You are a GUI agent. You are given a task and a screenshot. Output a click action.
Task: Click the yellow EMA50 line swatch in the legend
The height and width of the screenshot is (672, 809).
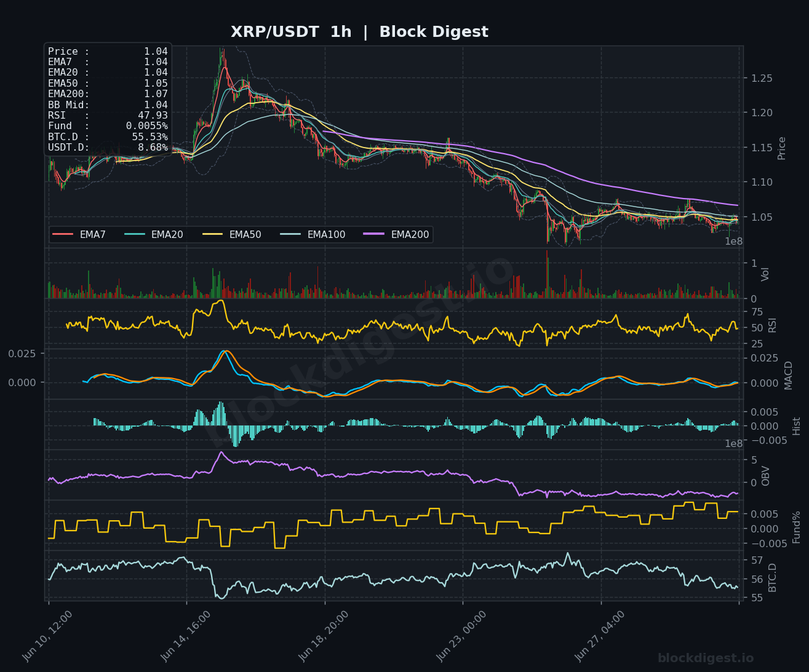tap(212, 235)
